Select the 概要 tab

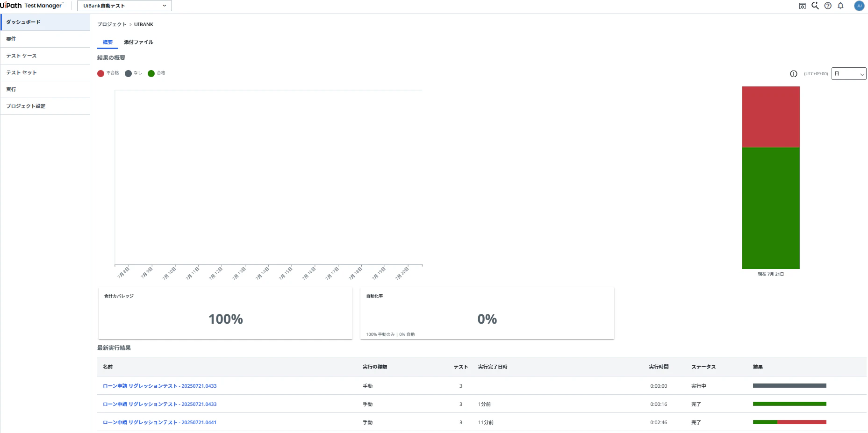point(108,42)
